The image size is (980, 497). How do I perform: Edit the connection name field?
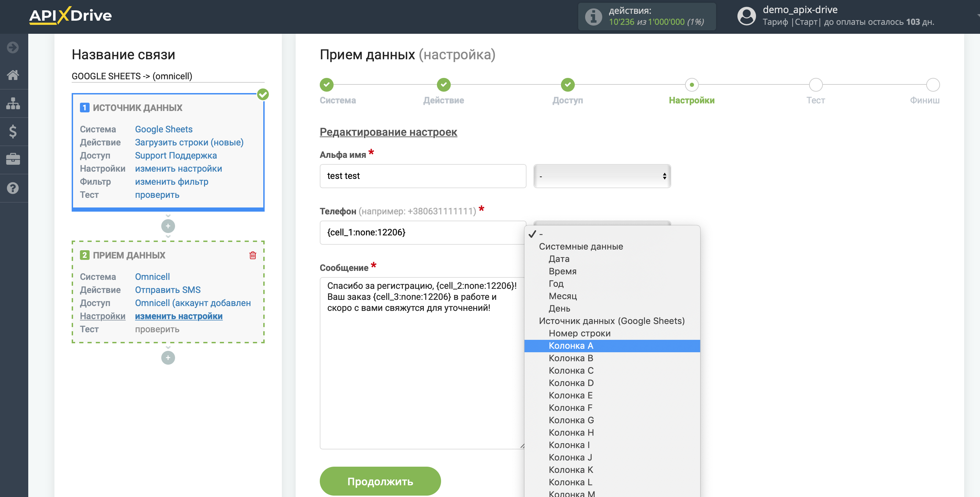click(168, 76)
